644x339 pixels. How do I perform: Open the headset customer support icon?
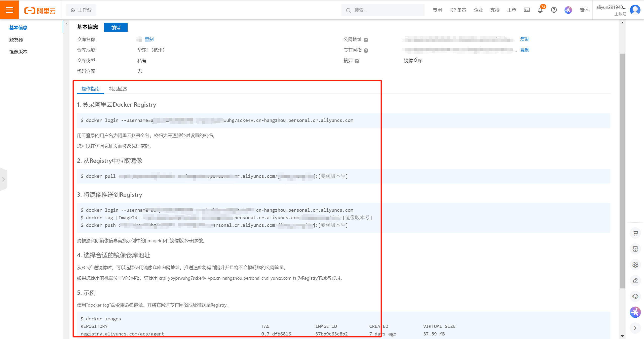[635, 296]
